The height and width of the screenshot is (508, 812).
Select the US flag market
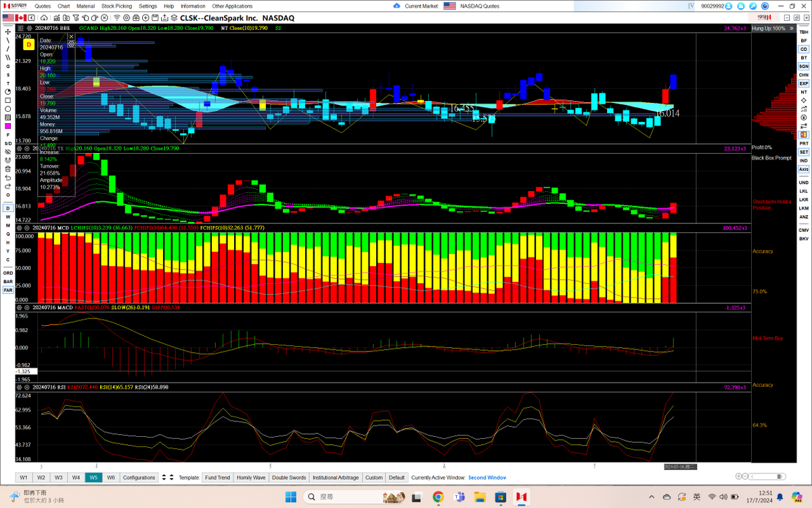coord(8,18)
